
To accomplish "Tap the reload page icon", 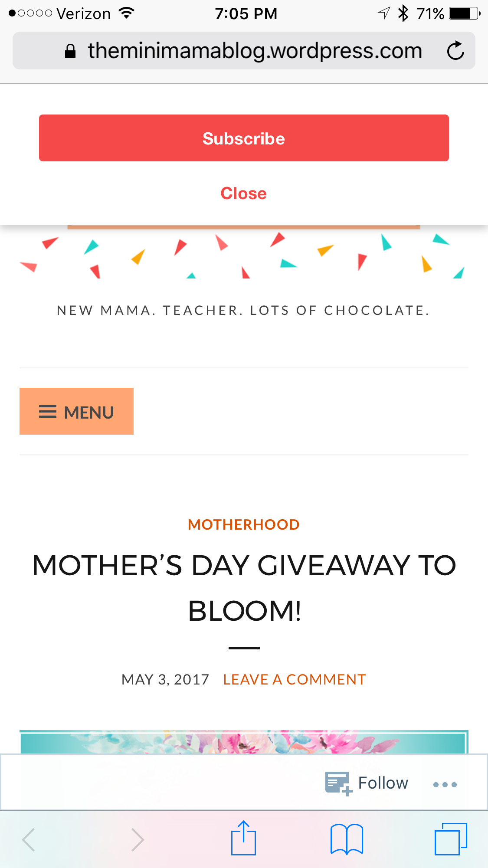I will pyautogui.click(x=455, y=51).
